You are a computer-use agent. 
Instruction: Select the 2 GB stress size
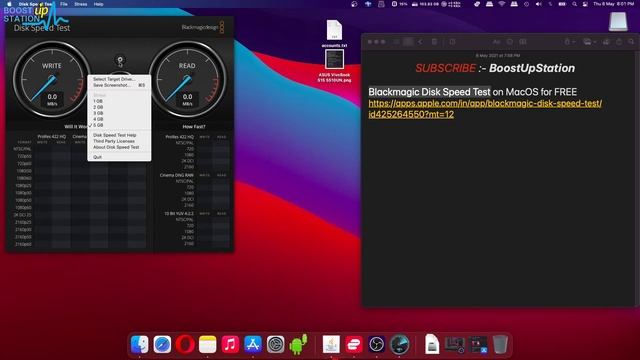[119, 107]
